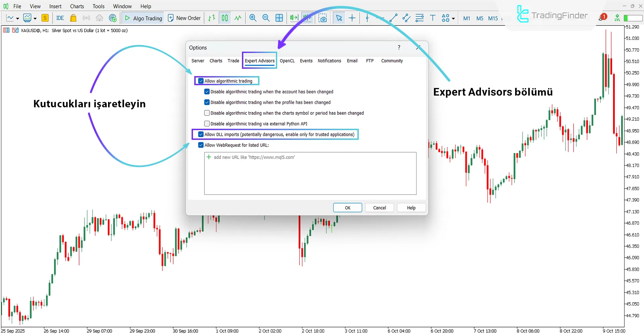This screenshot has height=334, width=644.
Task: Switch chart to candlestick view
Action: tap(224, 18)
